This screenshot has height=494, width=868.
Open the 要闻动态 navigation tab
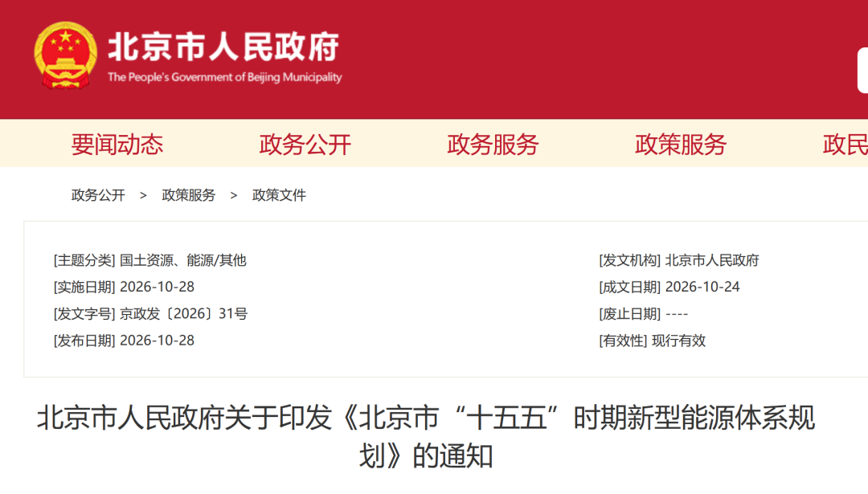click(117, 145)
